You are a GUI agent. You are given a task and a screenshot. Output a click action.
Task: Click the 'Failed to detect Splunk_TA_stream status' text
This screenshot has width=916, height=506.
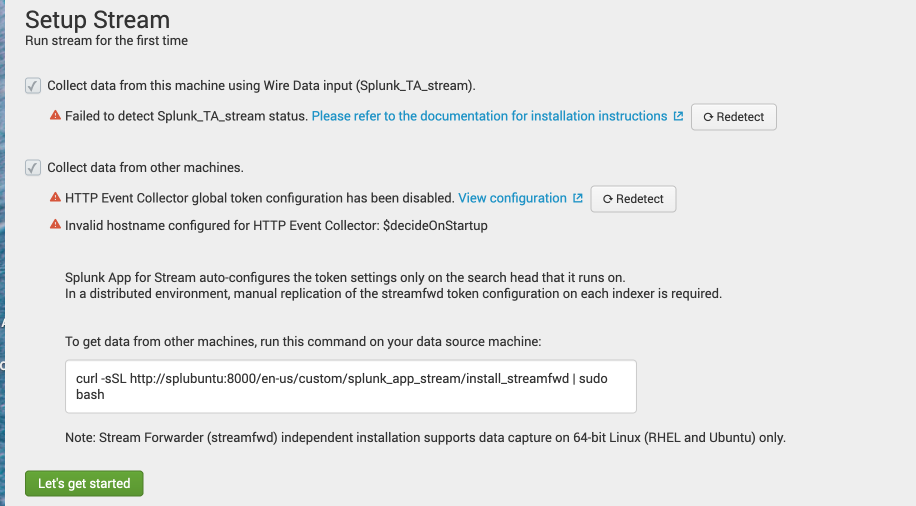point(186,116)
